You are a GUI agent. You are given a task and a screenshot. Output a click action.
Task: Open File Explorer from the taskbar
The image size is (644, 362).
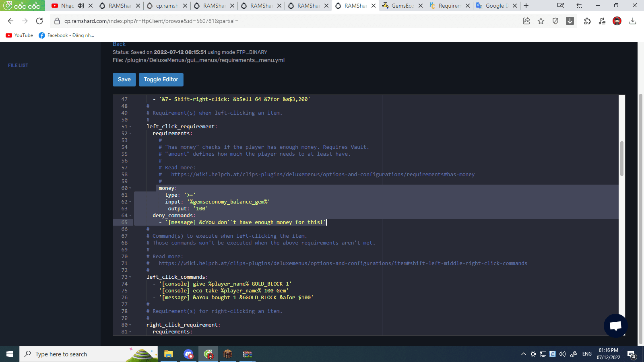click(x=168, y=354)
